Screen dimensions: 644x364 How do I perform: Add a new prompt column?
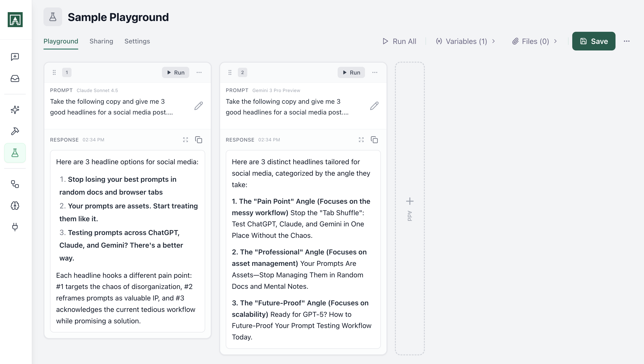(x=409, y=208)
